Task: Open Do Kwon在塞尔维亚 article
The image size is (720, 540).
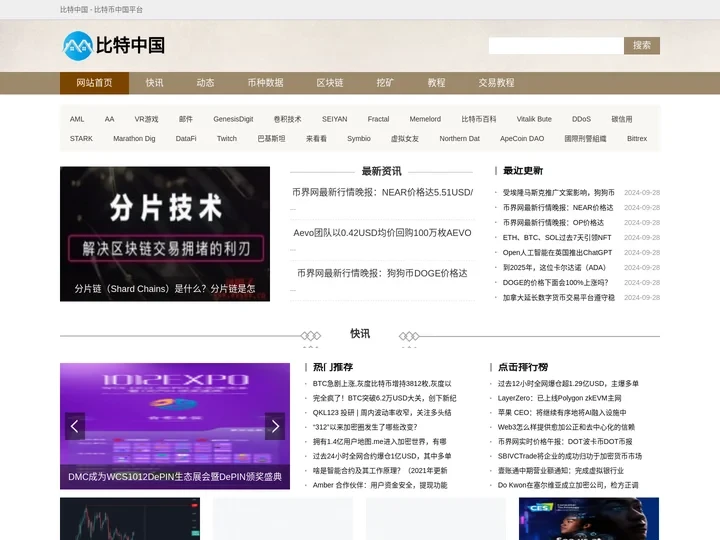Action: (x=568, y=485)
